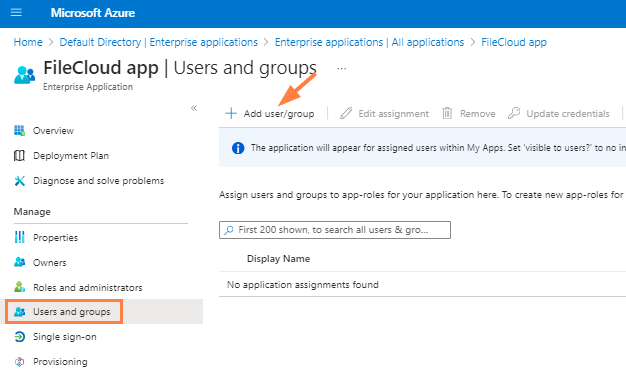The image size is (626, 371).
Task: Click the Deployment Plan book icon
Action: click(x=20, y=156)
